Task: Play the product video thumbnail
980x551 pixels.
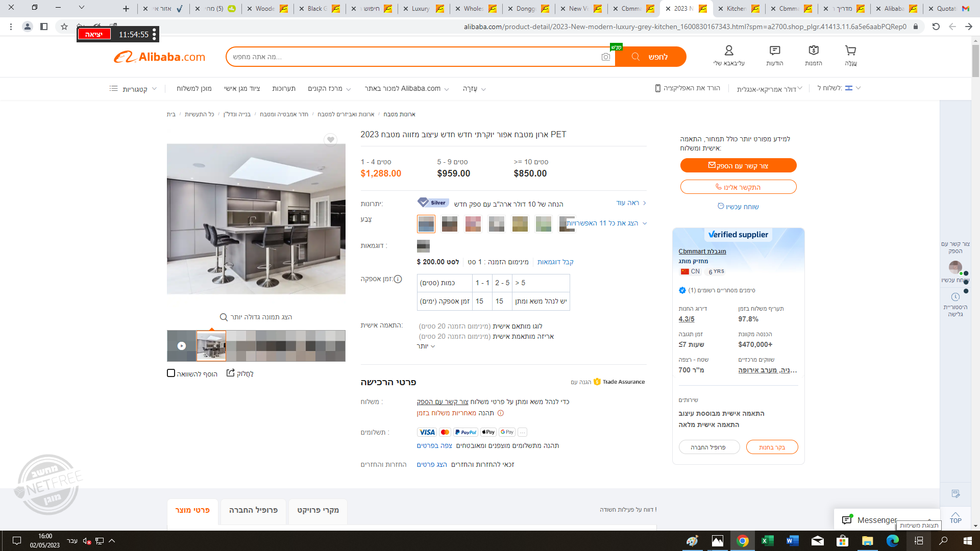Action: (x=181, y=346)
